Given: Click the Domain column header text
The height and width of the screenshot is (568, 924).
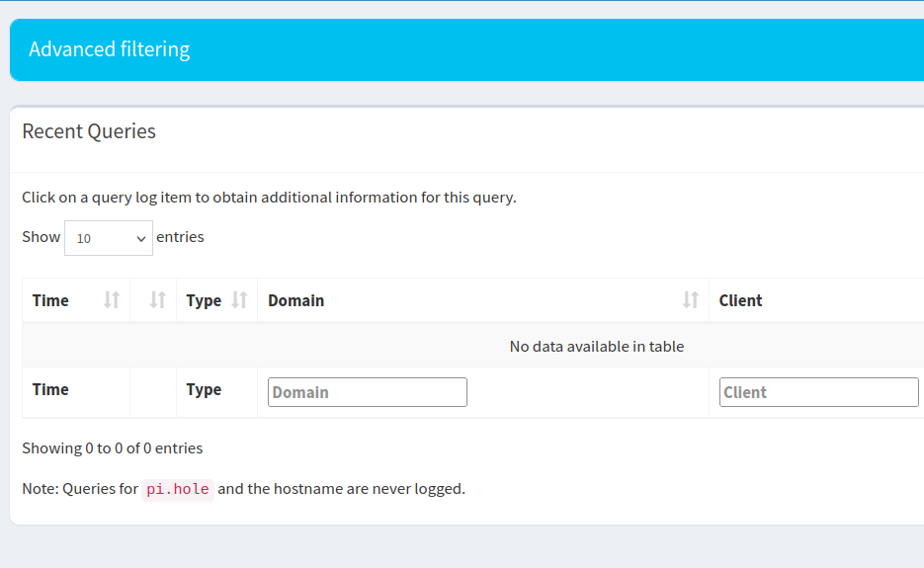Looking at the screenshot, I should (296, 300).
